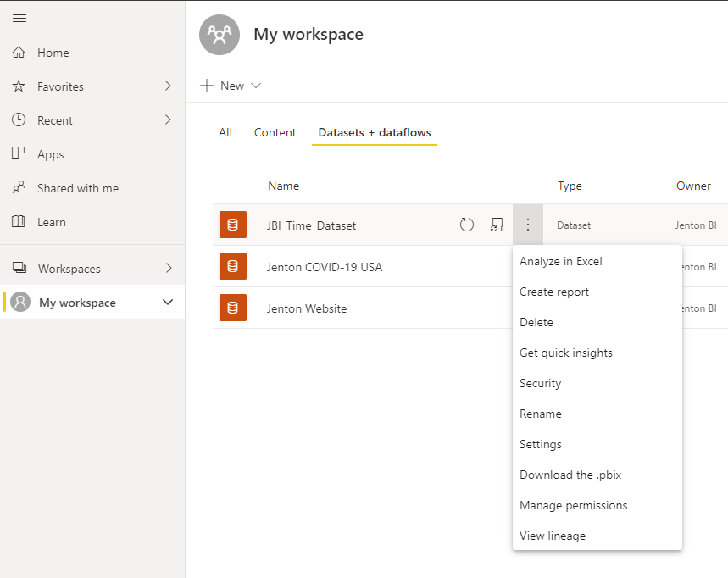The image size is (728, 578).
Task: Click the Home house icon
Action: click(x=19, y=52)
